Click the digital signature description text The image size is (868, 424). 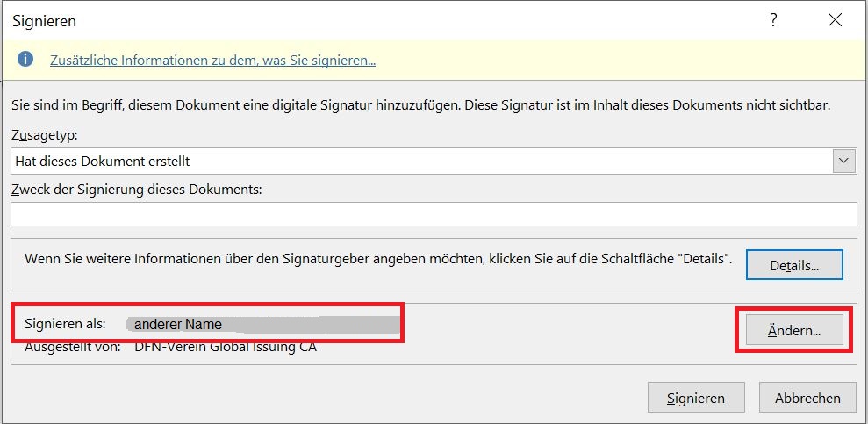pyautogui.click(x=421, y=105)
